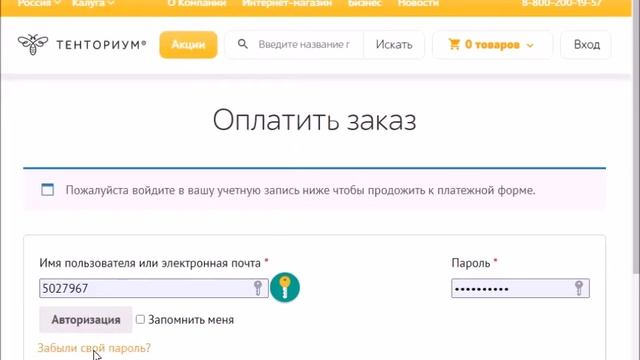Image resolution: width=640 pixels, height=360 pixels.
Task: Open the Бизнес menu item
Action: 364,3
